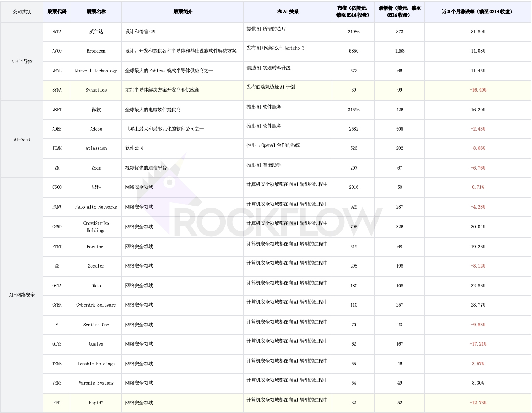
Task: Click the 最新价 column header
Action: [400, 12]
